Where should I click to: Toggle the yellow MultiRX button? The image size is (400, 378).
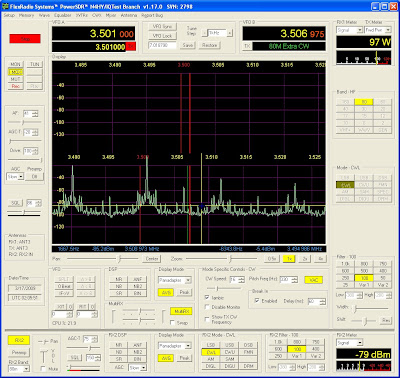coord(181,311)
